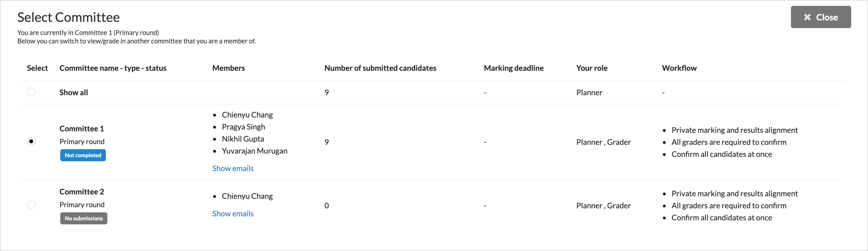Image resolution: width=868 pixels, height=251 pixels.
Task: Click the Show all row label
Action: (x=73, y=92)
